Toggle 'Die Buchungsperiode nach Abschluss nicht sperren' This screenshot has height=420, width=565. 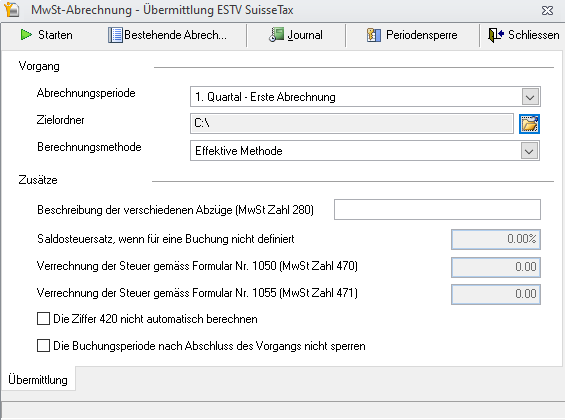pyautogui.click(x=43, y=346)
